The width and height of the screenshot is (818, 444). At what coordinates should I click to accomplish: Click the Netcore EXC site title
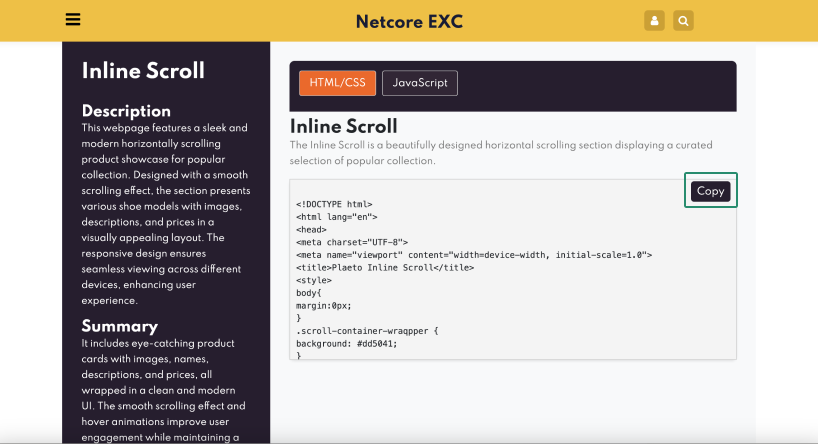(409, 21)
